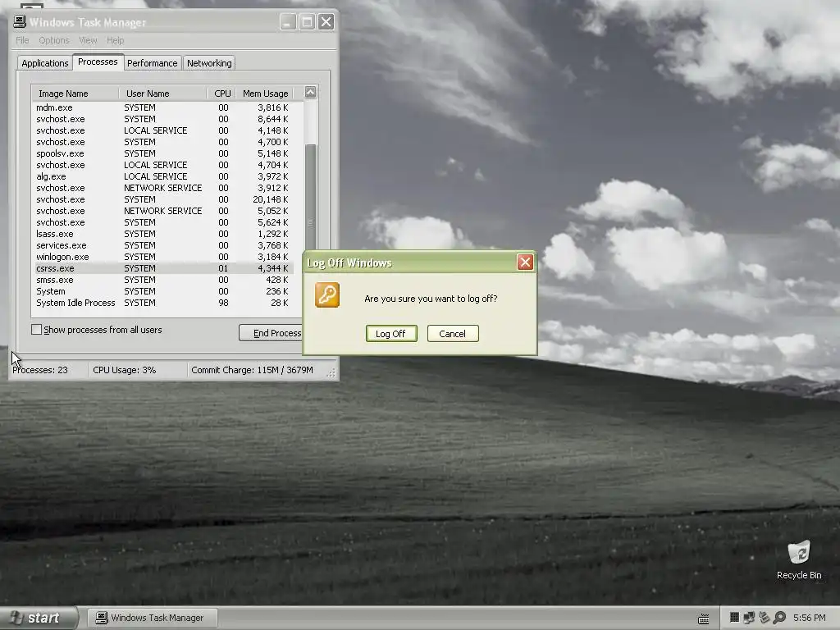Sort by the User Name column header
Image resolution: width=840 pixels, height=630 pixels.
point(162,94)
